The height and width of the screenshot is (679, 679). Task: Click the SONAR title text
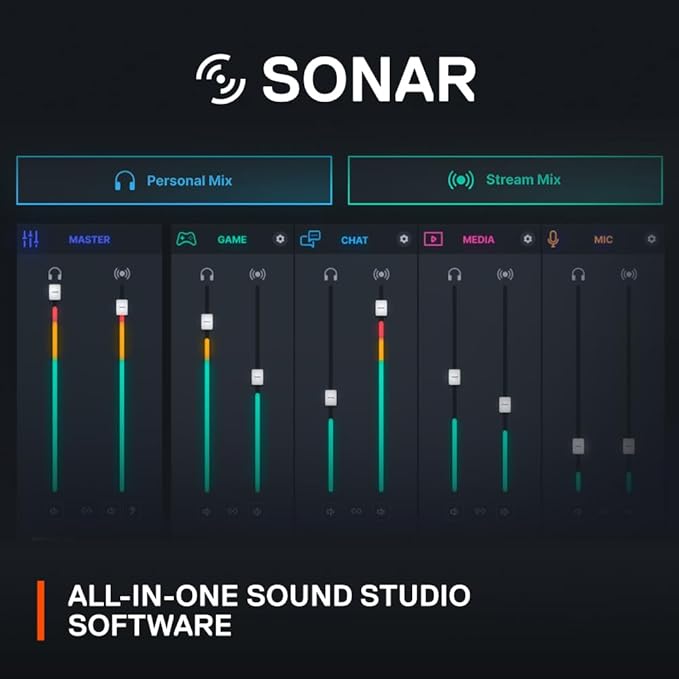[369, 79]
